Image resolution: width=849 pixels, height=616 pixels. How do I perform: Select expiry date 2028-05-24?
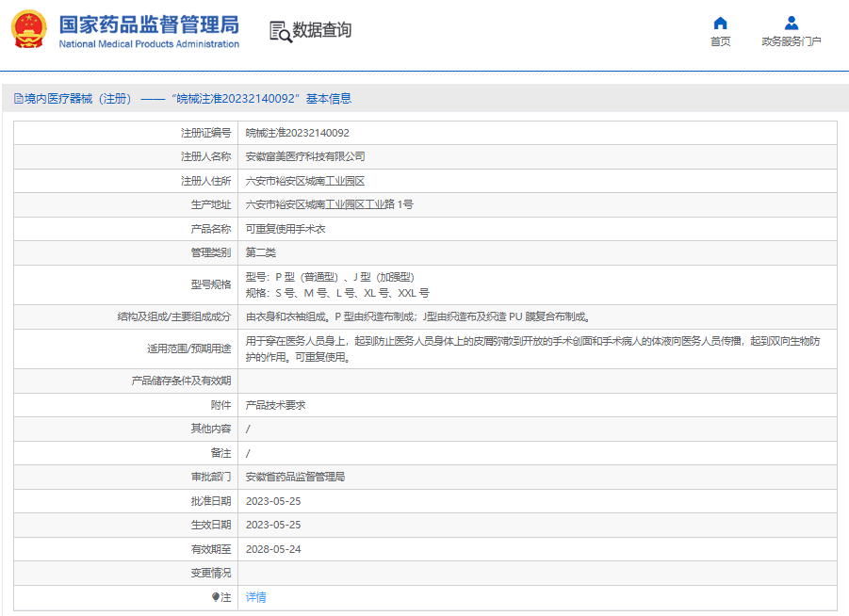click(273, 549)
